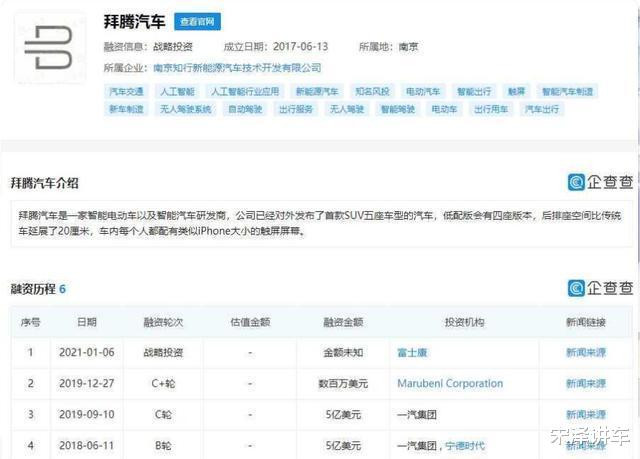640x459 pixels.
Task: Click the 融资金额 column header
Action: click(x=343, y=322)
